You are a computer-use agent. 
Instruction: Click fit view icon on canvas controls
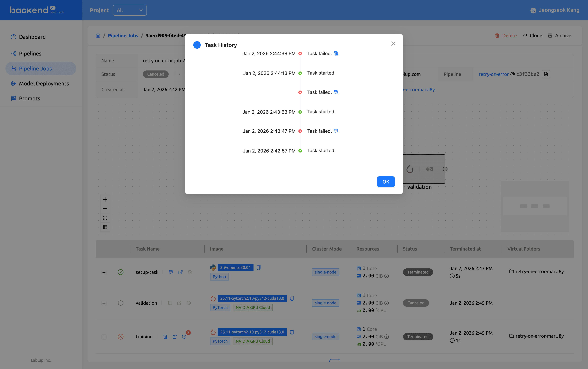105,218
